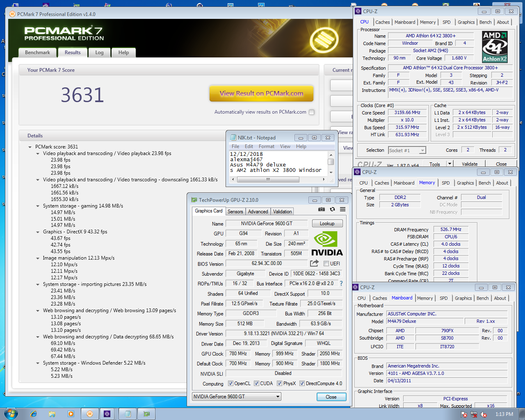This screenshot has width=525, height=420.
Task: Toggle automatically view results on PCMark.com
Action: pos(311,112)
